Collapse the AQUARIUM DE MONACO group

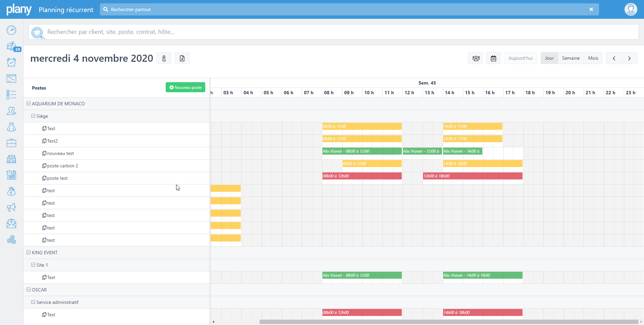[x=29, y=104]
